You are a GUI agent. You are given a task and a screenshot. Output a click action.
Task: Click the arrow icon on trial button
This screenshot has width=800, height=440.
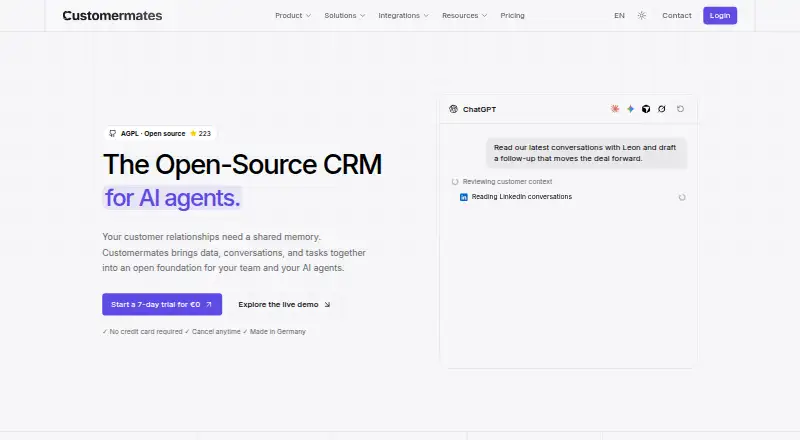pyautogui.click(x=209, y=305)
